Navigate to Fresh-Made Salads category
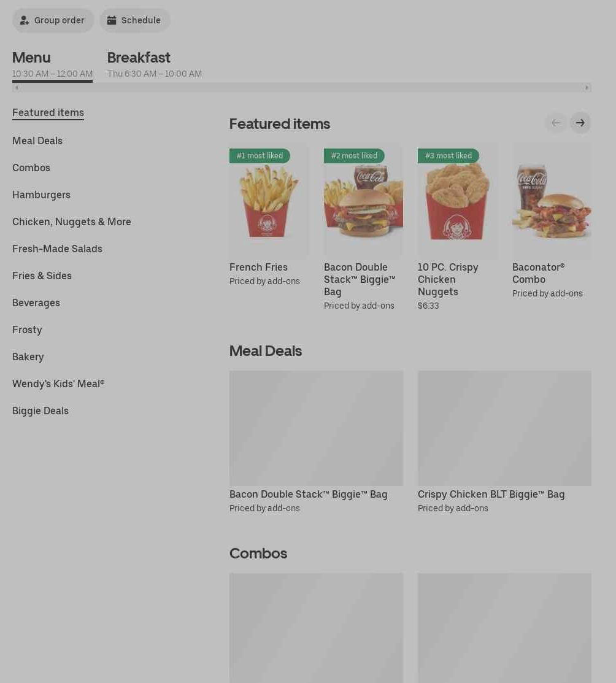 coord(57,249)
